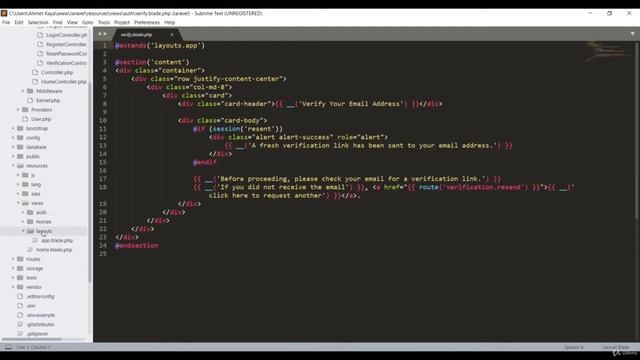Expand the sass folder arrow
The image size is (640, 360).
18,194
